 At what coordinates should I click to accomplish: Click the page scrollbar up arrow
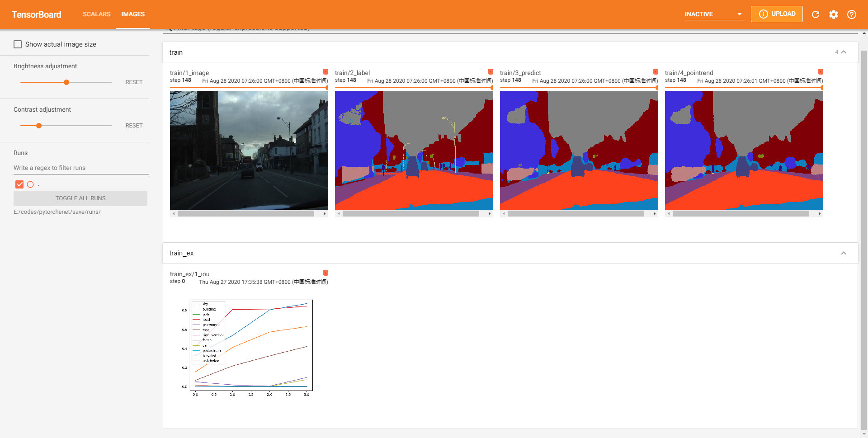pos(864,33)
